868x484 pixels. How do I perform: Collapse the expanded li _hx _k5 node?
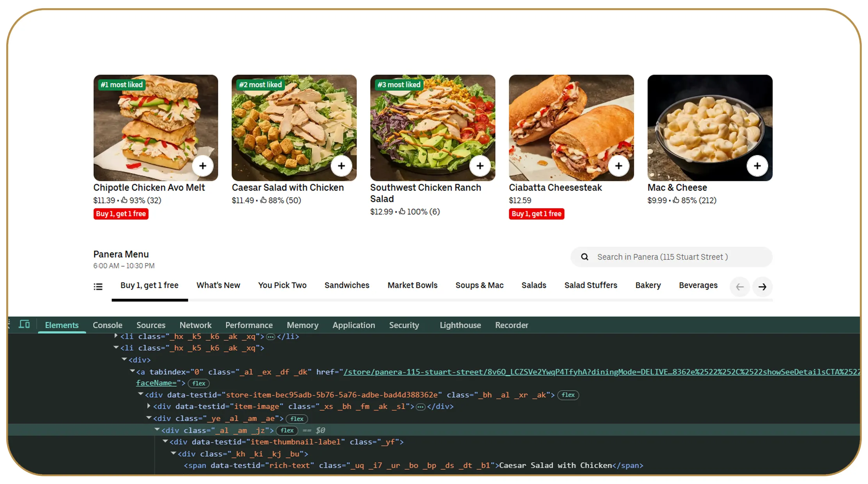tap(116, 347)
